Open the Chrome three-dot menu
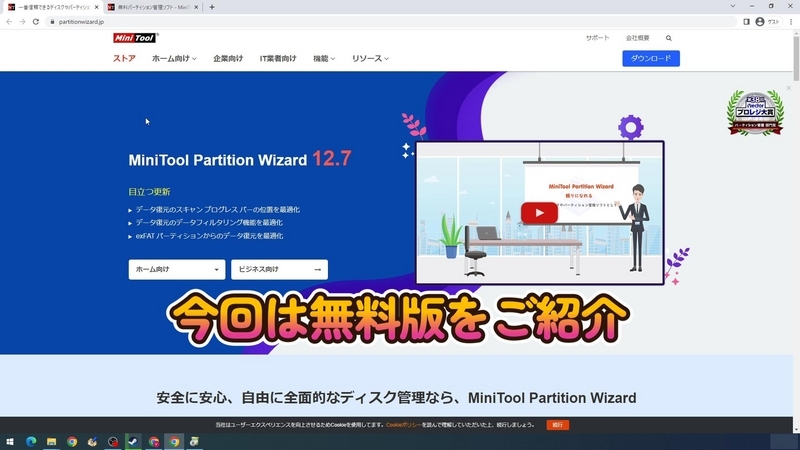The width and height of the screenshot is (800, 450). coord(791,21)
